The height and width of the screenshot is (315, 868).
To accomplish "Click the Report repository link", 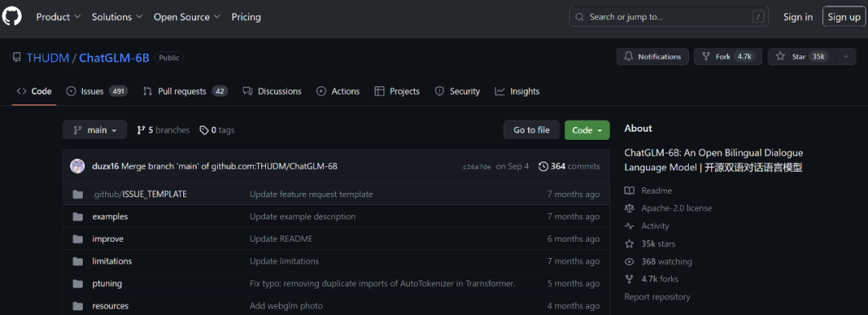I will click(x=657, y=297).
